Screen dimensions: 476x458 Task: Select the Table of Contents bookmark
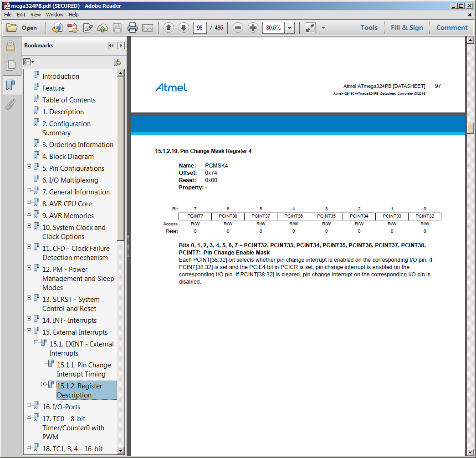(69, 100)
